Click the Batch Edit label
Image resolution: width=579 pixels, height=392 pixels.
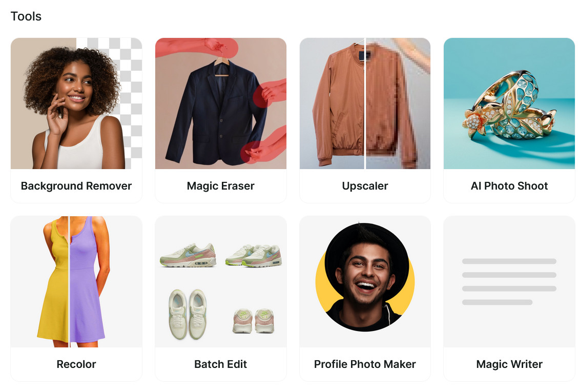[221, 364]
